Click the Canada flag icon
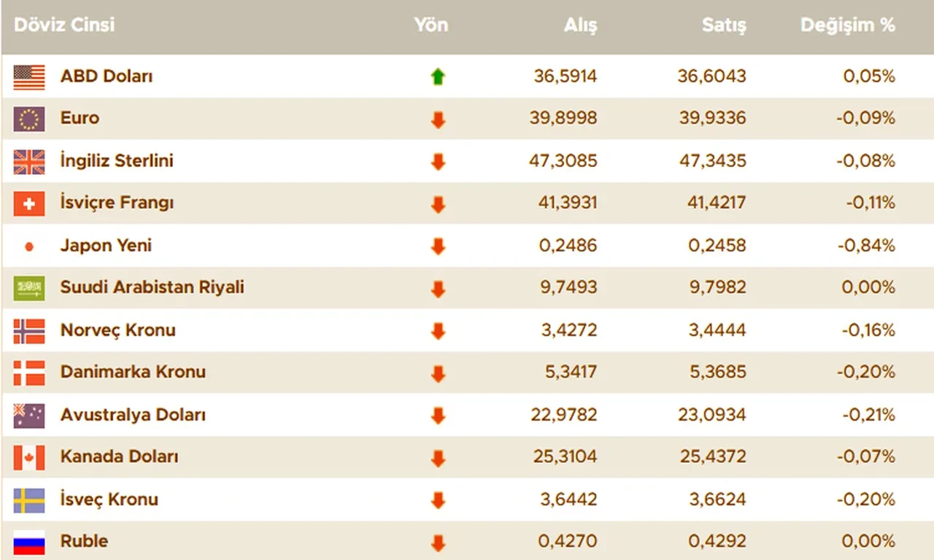The height and width of the screenshot is (560, 934). pos(29,457)
